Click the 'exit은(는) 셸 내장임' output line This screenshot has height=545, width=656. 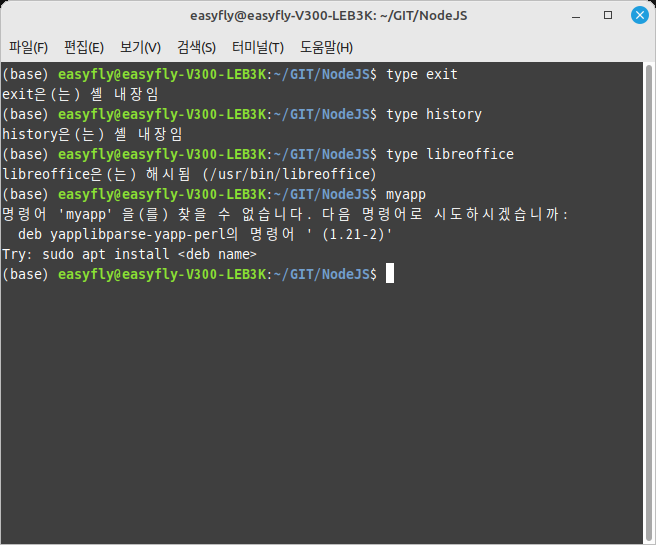coord(80,95)
